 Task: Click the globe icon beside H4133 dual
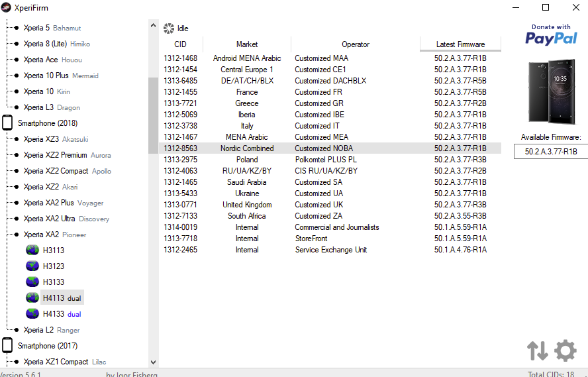pos(32,313)
